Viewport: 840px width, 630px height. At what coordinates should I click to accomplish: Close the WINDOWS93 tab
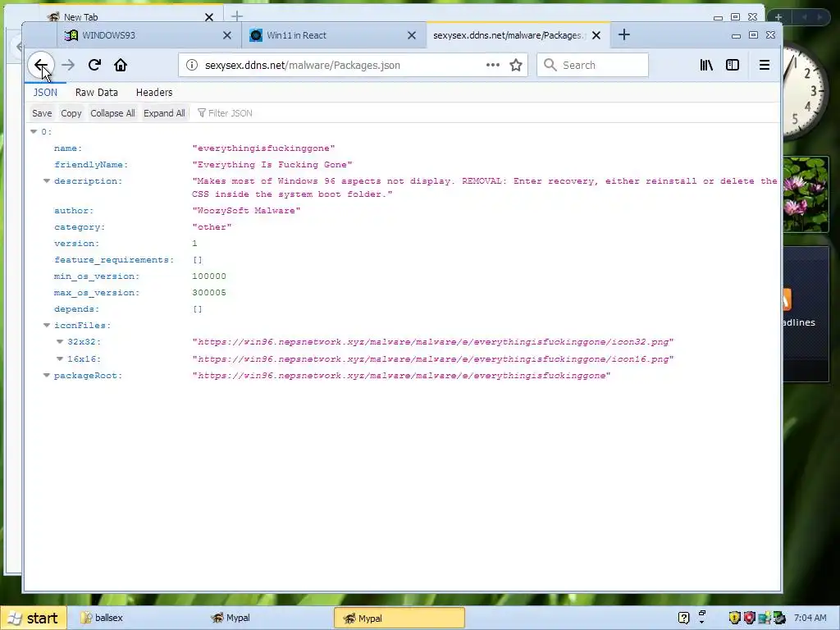tap(227, 35)
